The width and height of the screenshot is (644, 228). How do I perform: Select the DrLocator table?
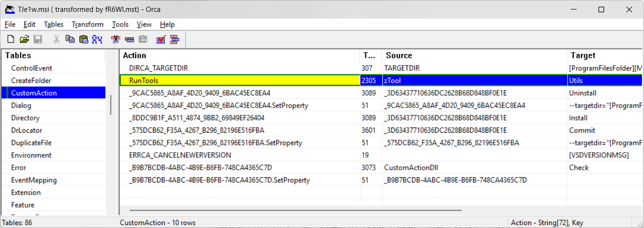pos(27,130)
